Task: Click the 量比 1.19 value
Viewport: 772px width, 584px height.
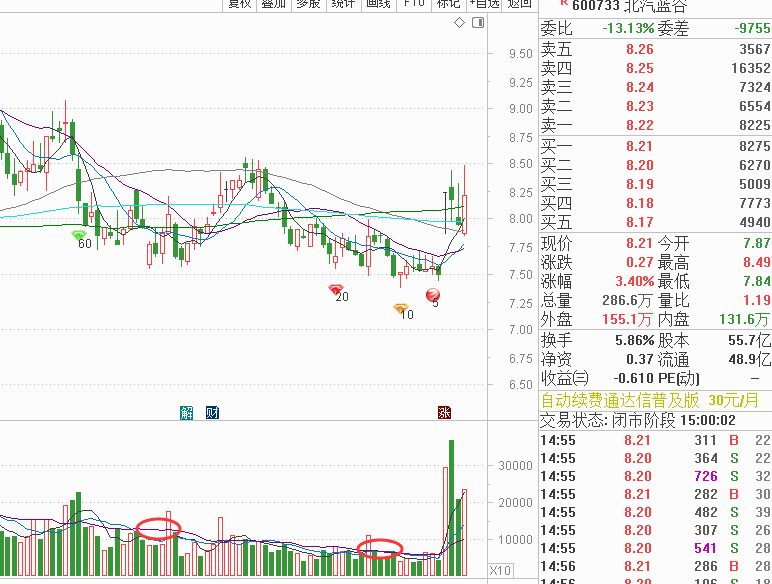Action: (x=757, y=300)
